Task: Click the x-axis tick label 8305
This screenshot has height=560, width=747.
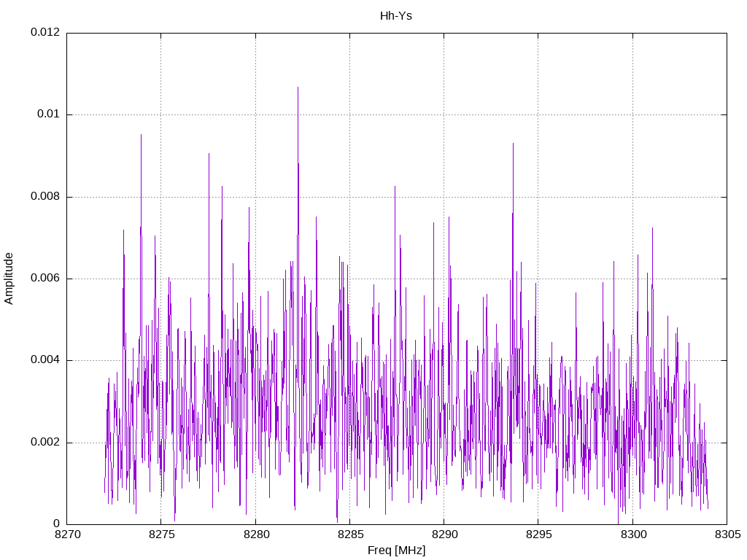Action: (727, 534)
